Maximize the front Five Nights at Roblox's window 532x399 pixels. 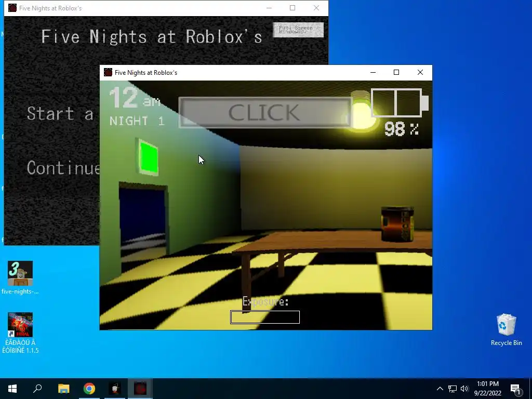tap(396, 72)
